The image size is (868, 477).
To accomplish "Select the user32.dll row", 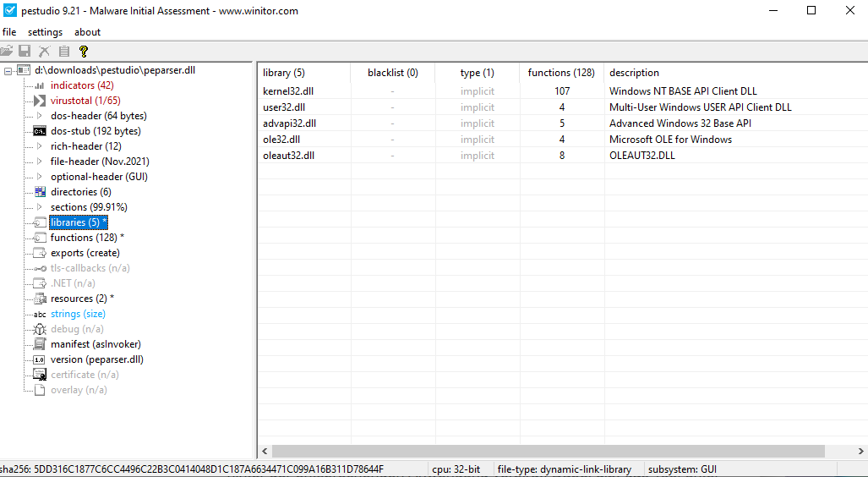I will click(x=563, y=107).
